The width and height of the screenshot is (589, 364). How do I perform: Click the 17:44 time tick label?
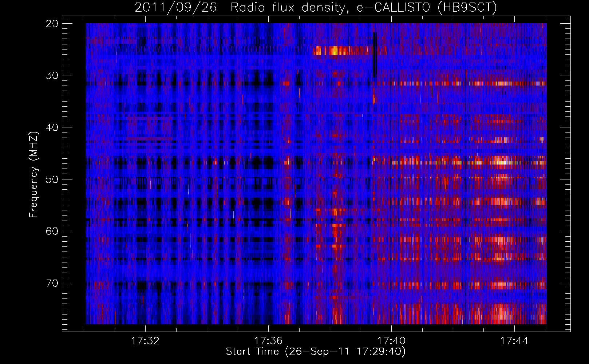pyautogui.click(x=514, y=341)
